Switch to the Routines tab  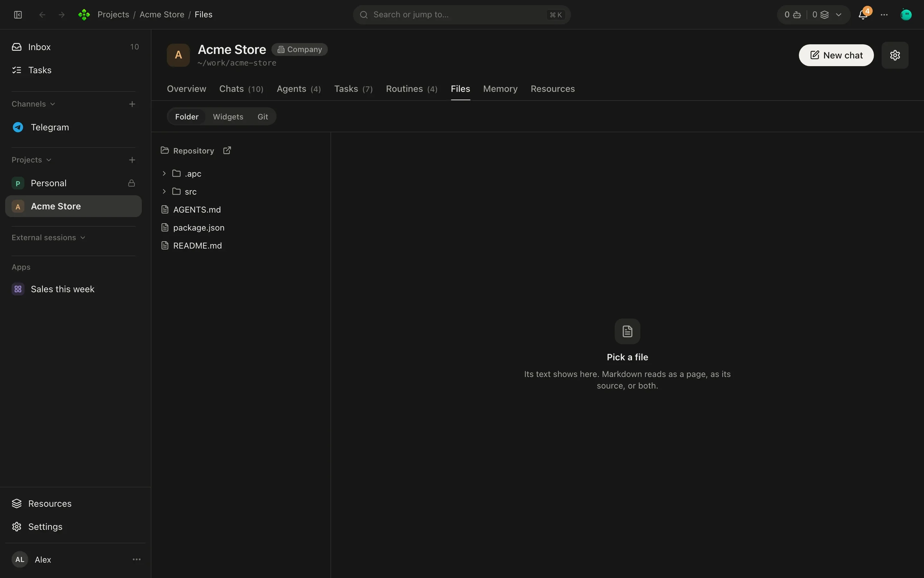click(x=412, y=89)
